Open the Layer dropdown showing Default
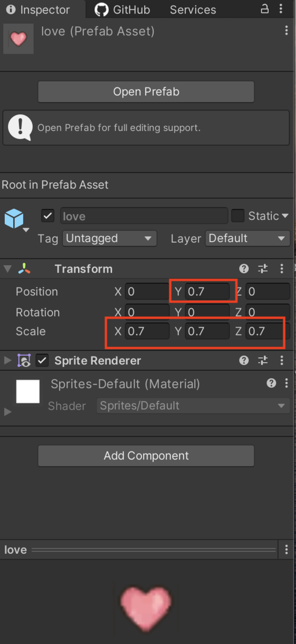 (248, 238)
